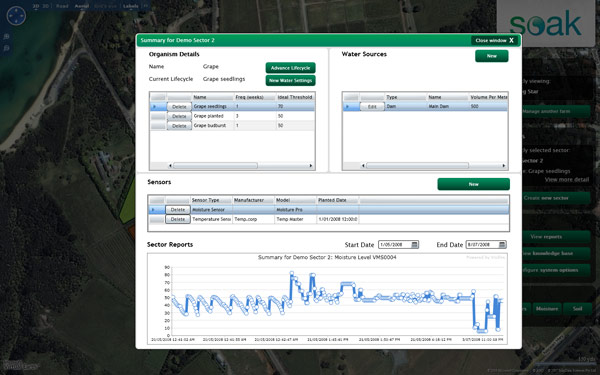Click Configure system options in background panel
Image resolution: width=600 pixels, height=375 pixels.
(x=556, y=270)
